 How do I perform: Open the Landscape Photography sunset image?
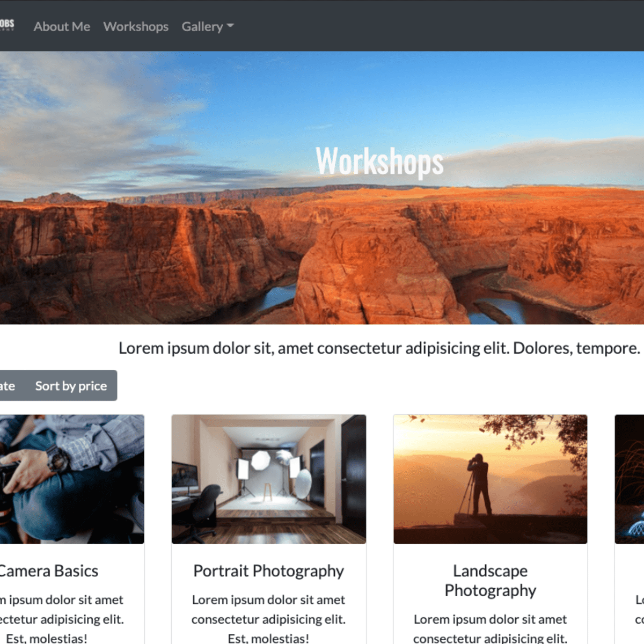(x=491, y=479)
